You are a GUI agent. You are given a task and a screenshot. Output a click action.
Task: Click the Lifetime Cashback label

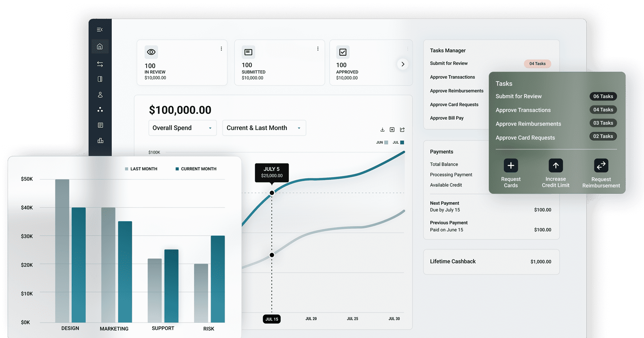(x=453, y=261)
